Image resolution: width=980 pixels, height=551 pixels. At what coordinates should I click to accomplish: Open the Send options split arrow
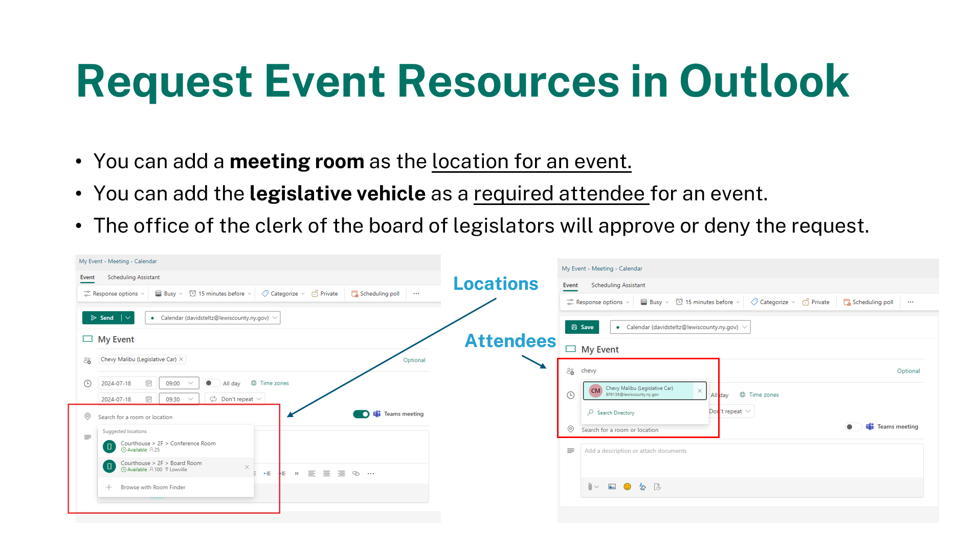(x=128, y=317)
